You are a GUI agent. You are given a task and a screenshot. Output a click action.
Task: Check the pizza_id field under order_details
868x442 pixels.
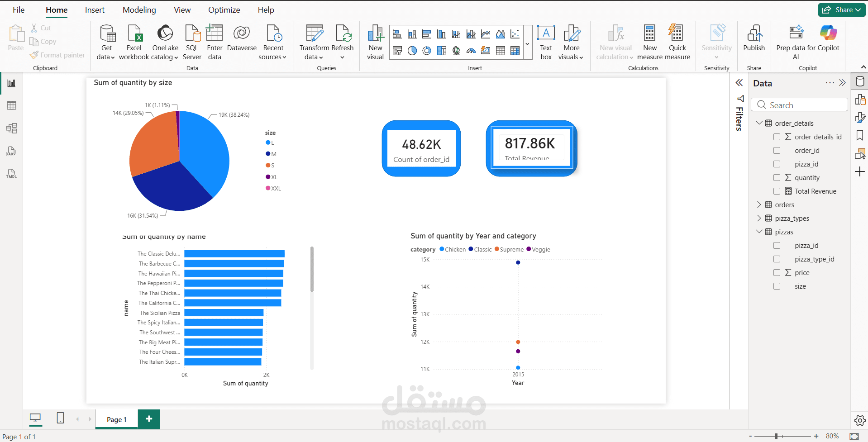(x=777, y=164)
